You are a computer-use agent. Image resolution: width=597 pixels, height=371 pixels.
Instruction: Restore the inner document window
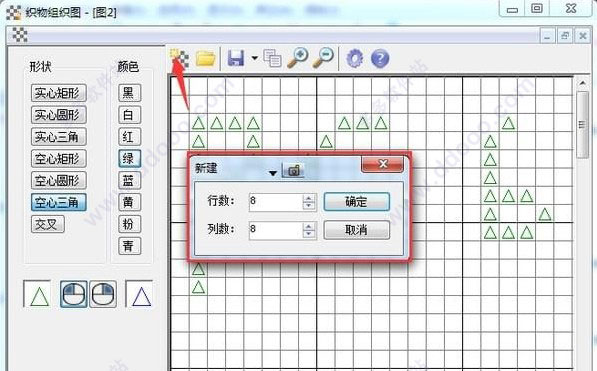pos(565,36)
